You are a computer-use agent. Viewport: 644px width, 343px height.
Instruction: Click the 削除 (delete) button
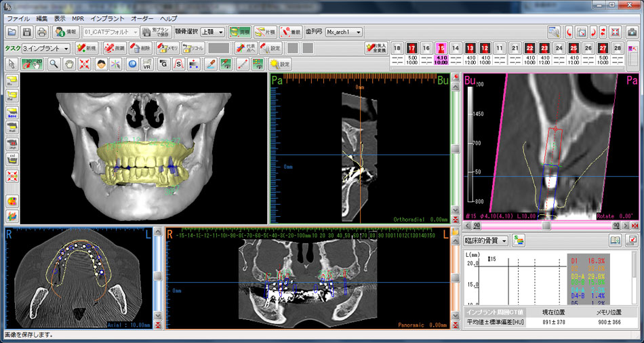[x=140, y=48]
